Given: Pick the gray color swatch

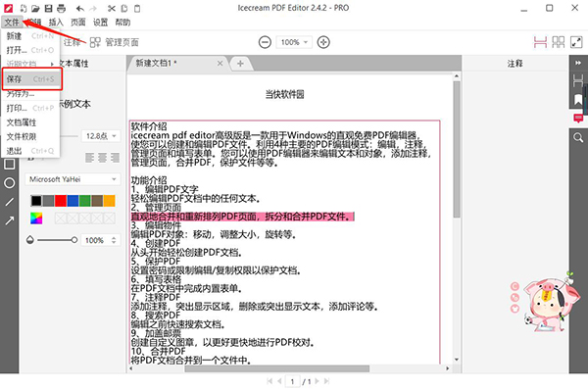Looking at the screenshot, I should (x=48, y=200).
